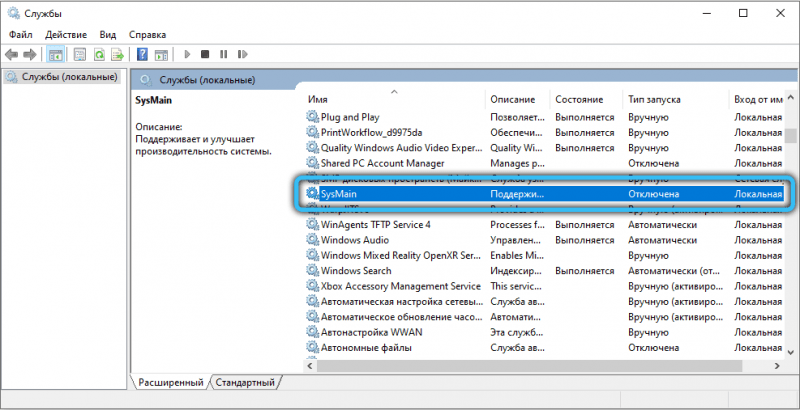This screenshot has height=410, width=800.
Task: Open the Properties toolbar icon
Action: (x=80, y=54)
